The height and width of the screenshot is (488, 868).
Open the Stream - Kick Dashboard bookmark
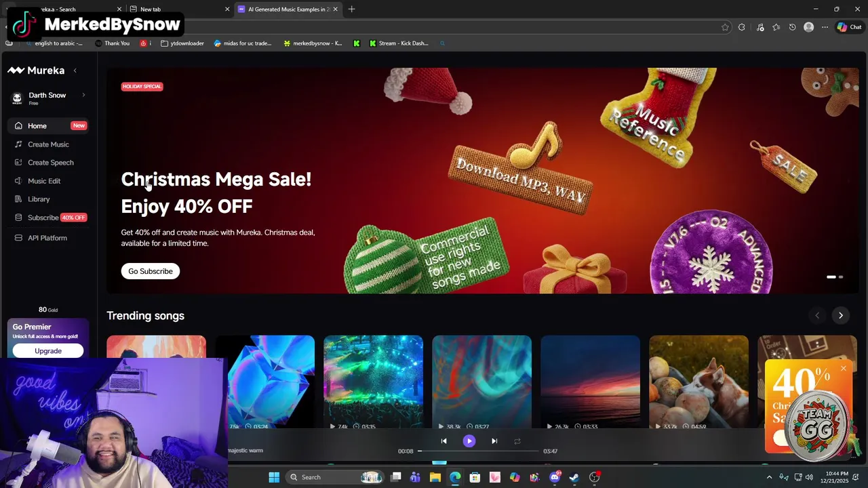click(399, 43)
